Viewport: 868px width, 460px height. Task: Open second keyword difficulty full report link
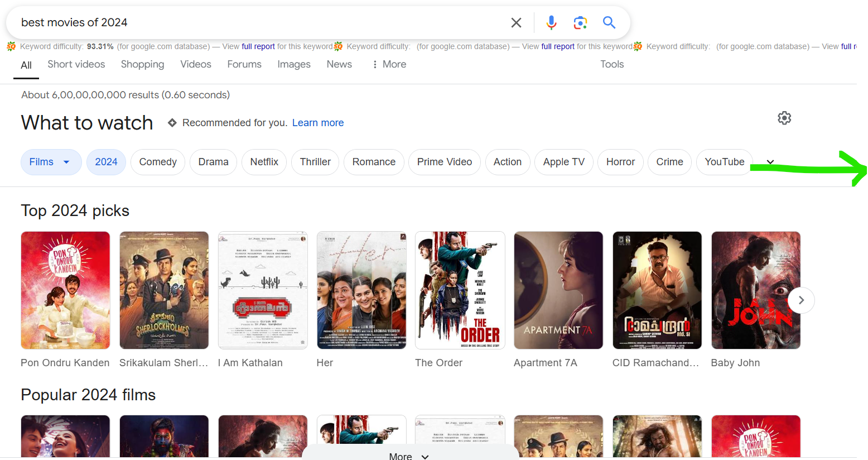[558, 46]
